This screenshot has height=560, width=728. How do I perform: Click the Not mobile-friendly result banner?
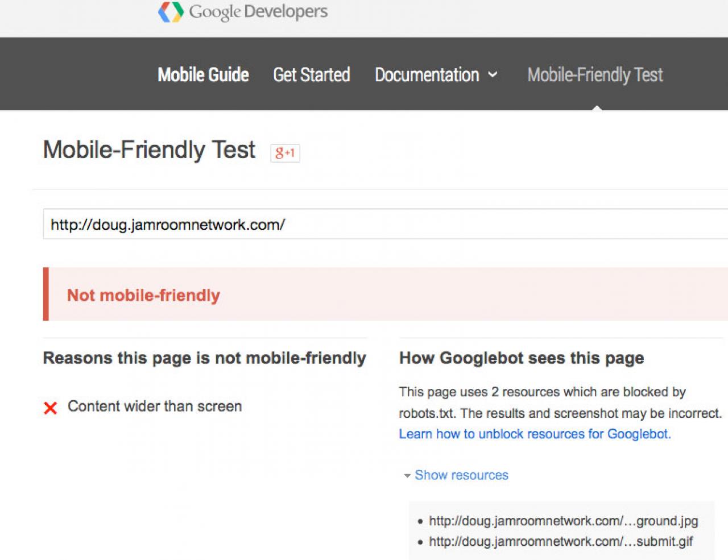384,294
